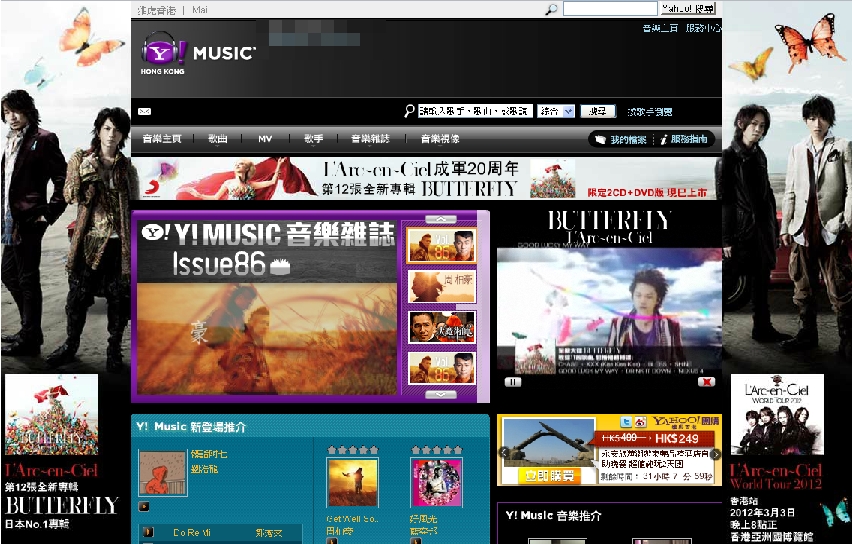This screenshot has width=852, height=544.
Task: Click the service guide info icon
Action: (663, 140)
